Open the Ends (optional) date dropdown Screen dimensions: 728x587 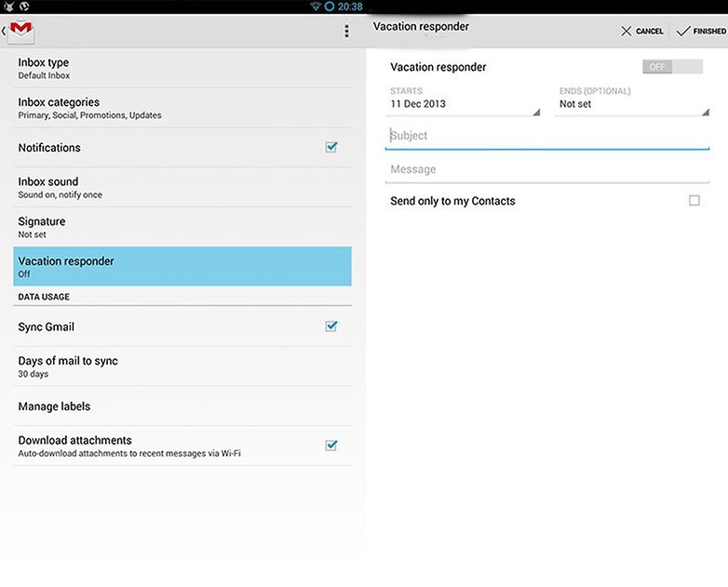pyautogui.click(x=632, y=104)
